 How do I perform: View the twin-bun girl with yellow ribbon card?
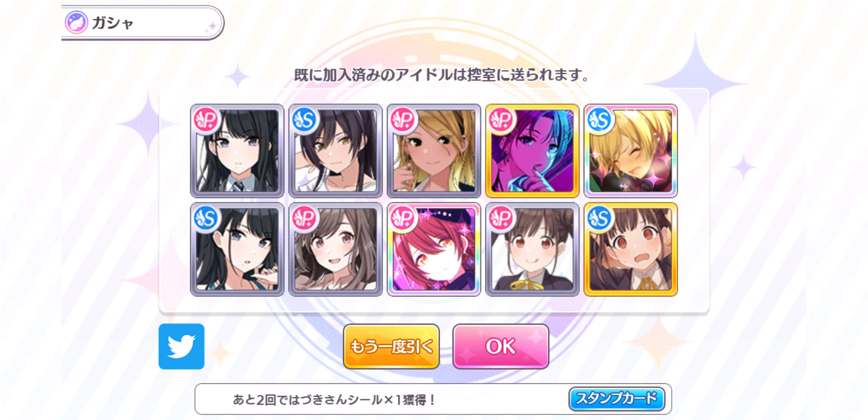[532, 250]
